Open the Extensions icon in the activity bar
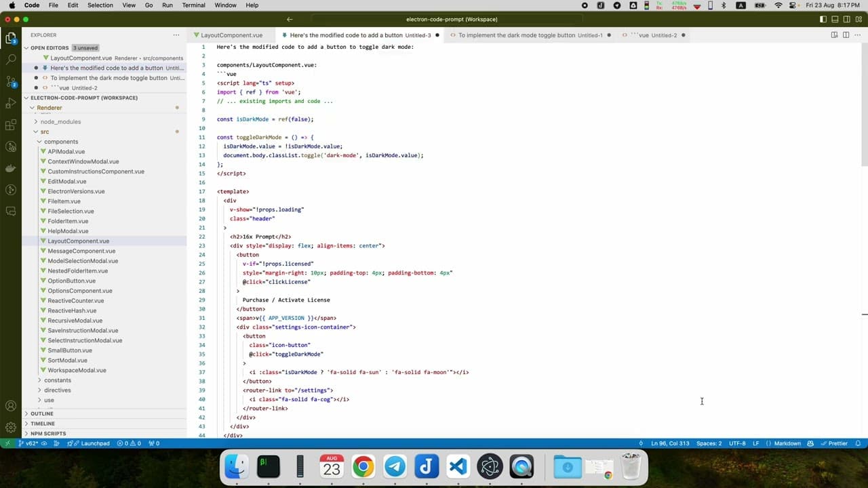The width and height of the screenshot is (868, 488). click(x=10, y=124)
